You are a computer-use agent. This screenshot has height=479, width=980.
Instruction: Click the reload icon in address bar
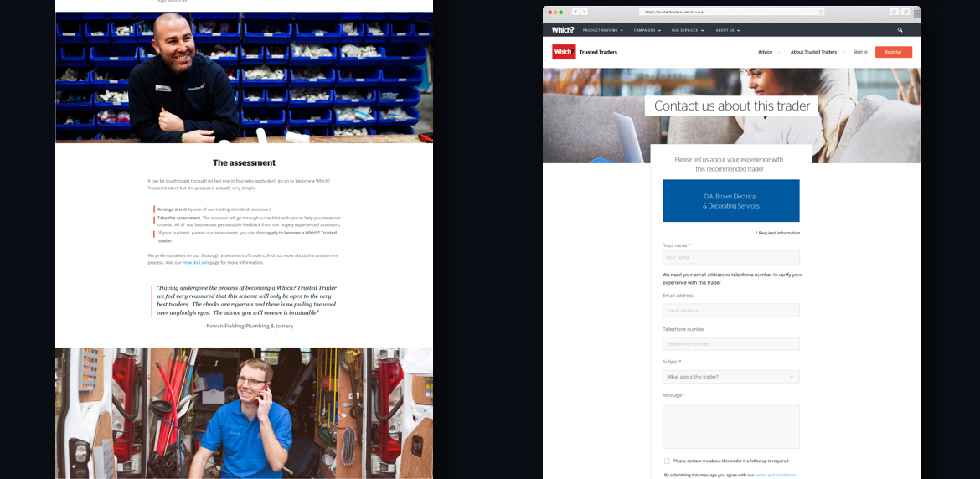point(821,12)
